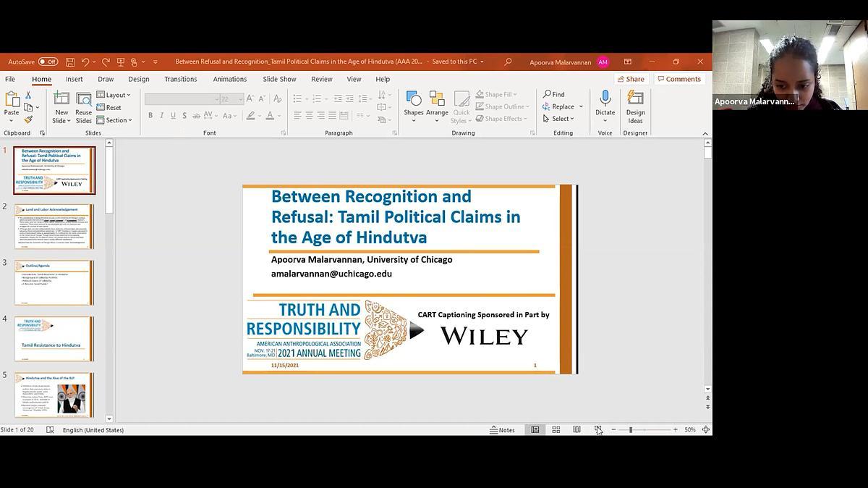
Task: Switch to Slide Sorter view icon
Action: click(x=556, y=430)
